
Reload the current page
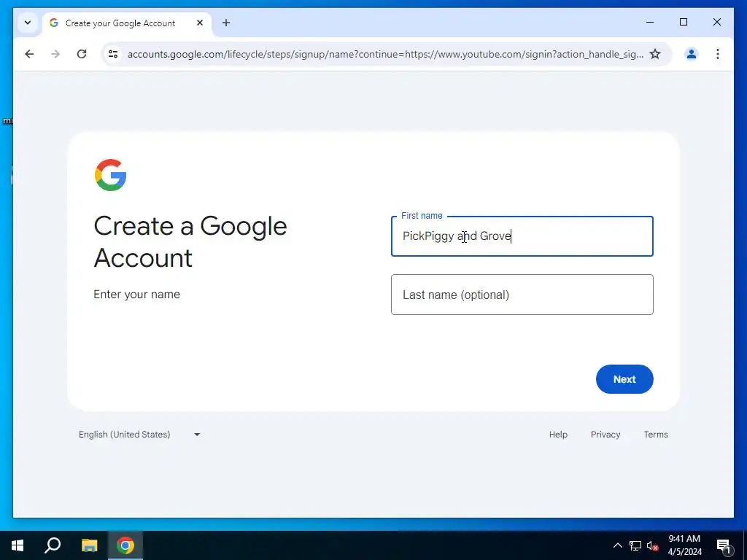click(x=82, y=54)
